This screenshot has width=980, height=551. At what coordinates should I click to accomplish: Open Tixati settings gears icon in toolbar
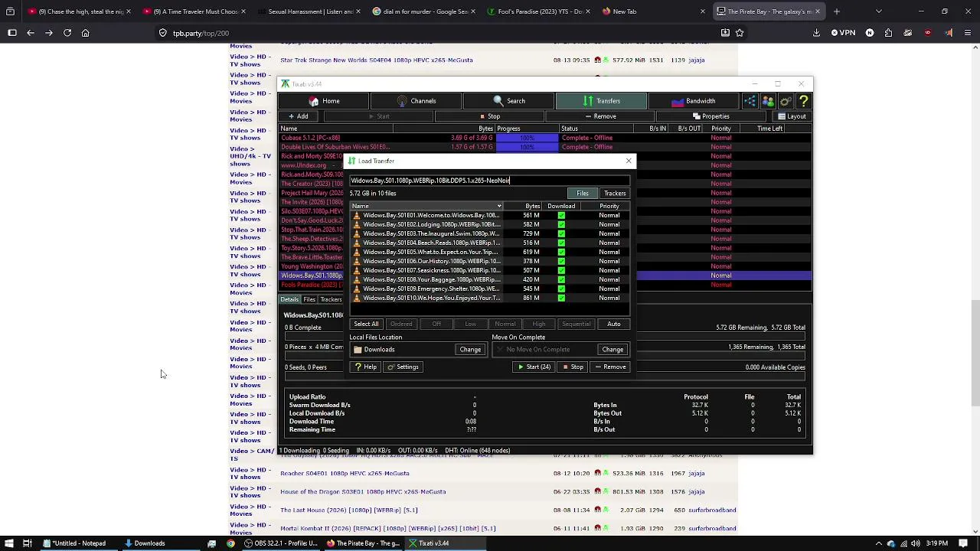click(786, 101)
